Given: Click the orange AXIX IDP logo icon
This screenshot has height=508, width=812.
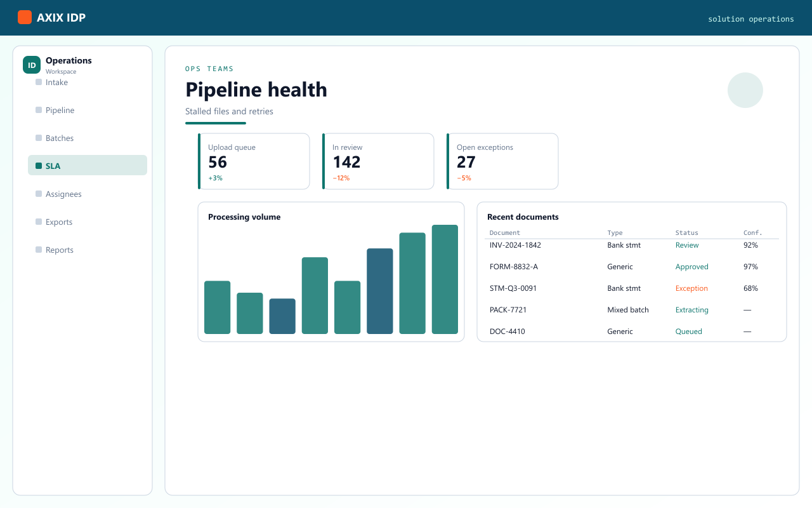Looking at the screenshot, I should 25,17.
